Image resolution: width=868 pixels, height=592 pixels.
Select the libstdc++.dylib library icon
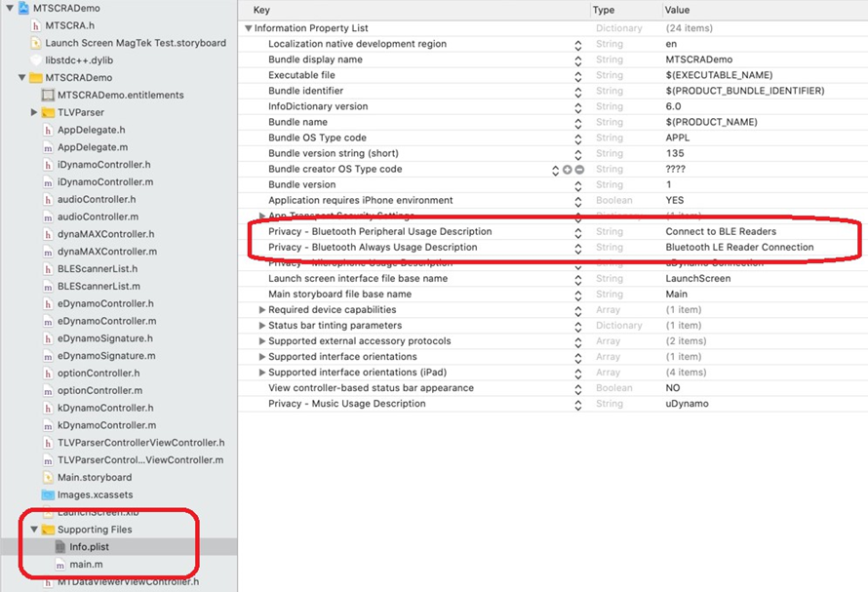(x=36, y=60)
